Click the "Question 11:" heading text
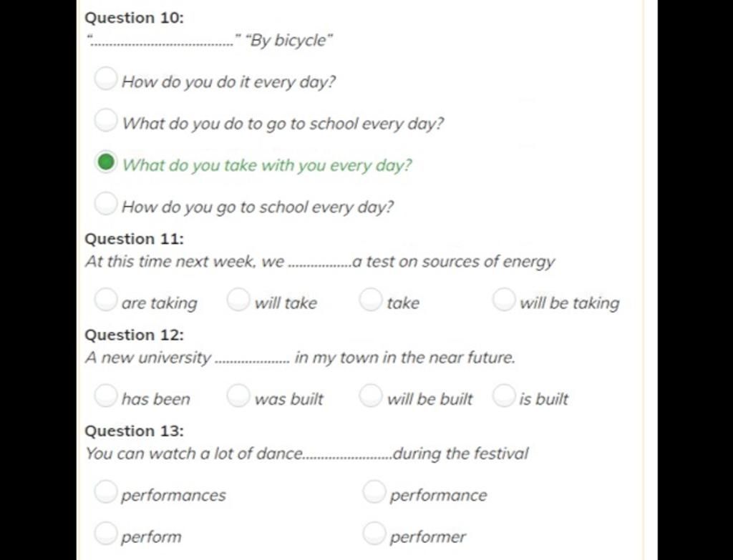Viewport: 733px width, 560px height. point(135,239)
